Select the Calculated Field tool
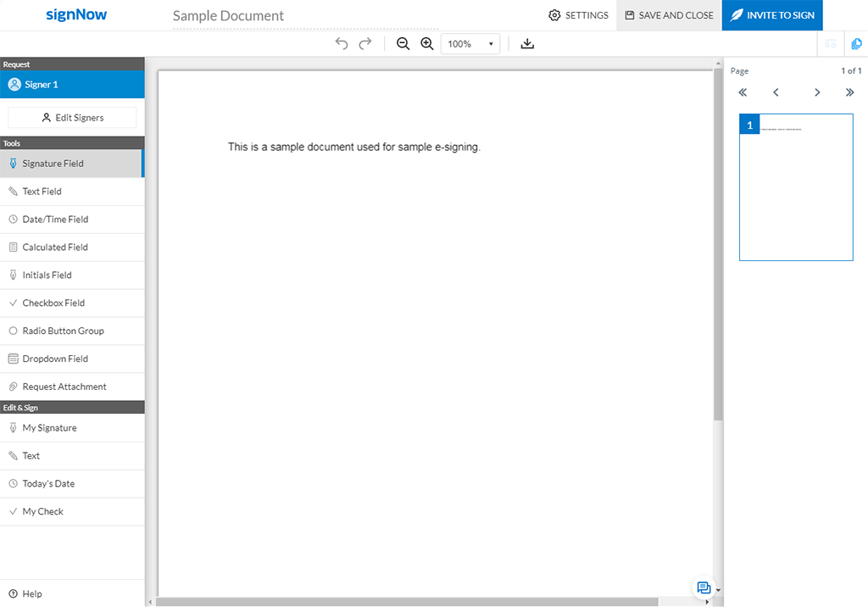This screenshot has height=607, width=868. click(x=53, y=247)
